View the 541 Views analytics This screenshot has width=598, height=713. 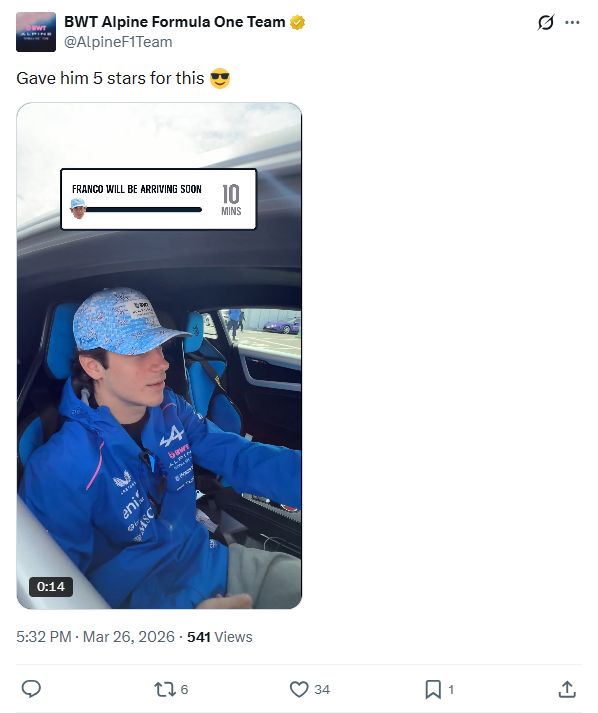click(x=220, y=637)
